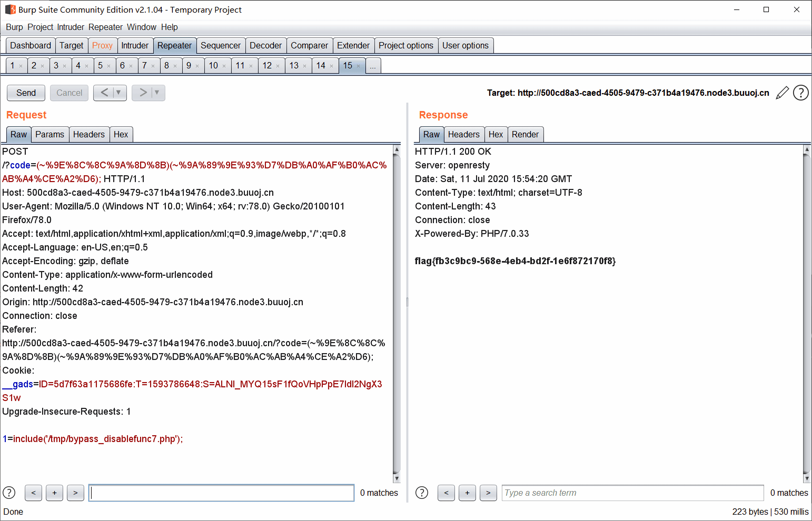Open the Project options tab
The image size is (812, 521).
point(406,45)
